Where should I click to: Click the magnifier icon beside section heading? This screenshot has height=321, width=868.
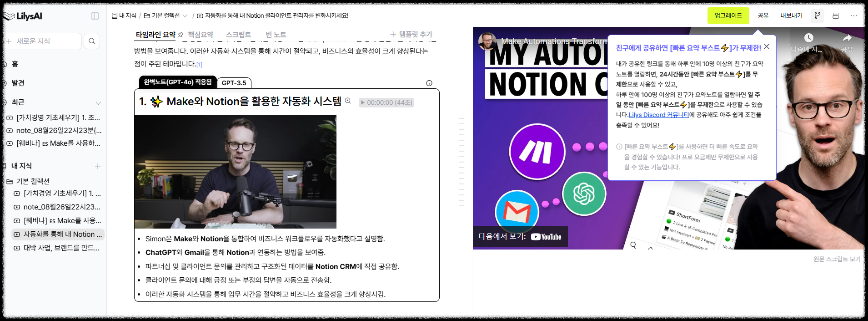pos(348,101)
